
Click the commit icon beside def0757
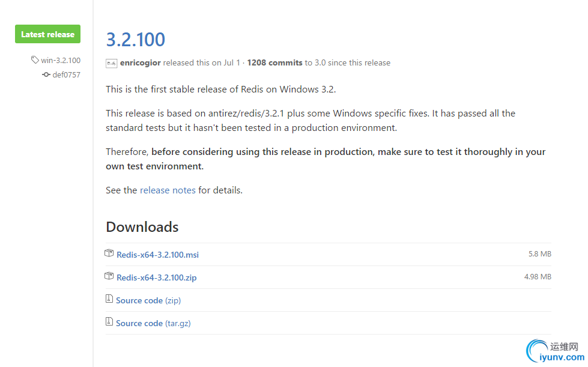pos(46,75)
